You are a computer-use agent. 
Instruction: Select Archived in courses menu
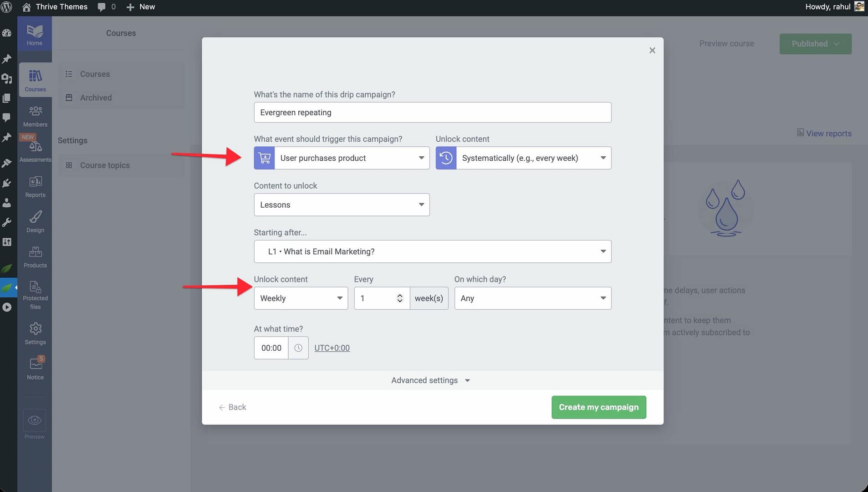pos(96,97)
